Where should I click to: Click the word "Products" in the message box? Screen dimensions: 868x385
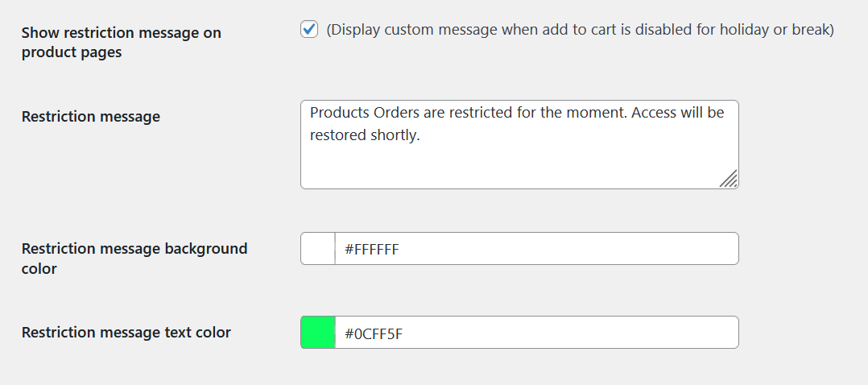[339, 113]
